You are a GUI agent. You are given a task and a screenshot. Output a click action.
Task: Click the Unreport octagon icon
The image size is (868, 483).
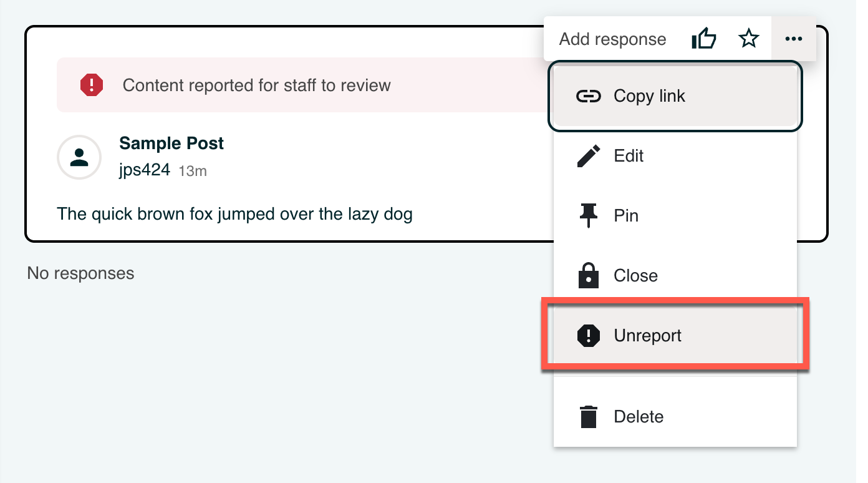[x=588, y=336]
